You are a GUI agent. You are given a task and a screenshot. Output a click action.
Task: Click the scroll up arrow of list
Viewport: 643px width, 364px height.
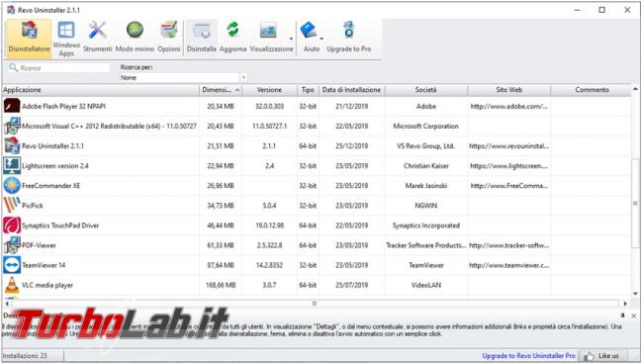click(635, 89)
